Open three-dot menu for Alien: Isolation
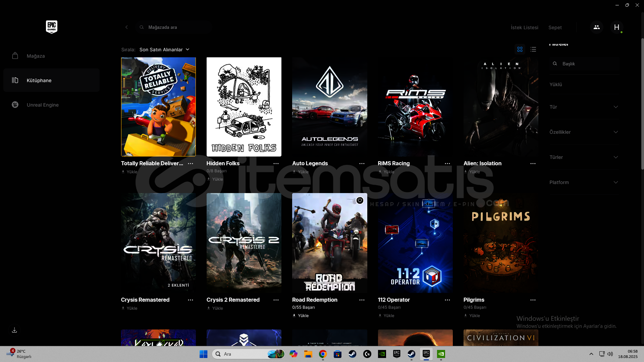This screenshot has width=644, height=362. tap(533, 164)
